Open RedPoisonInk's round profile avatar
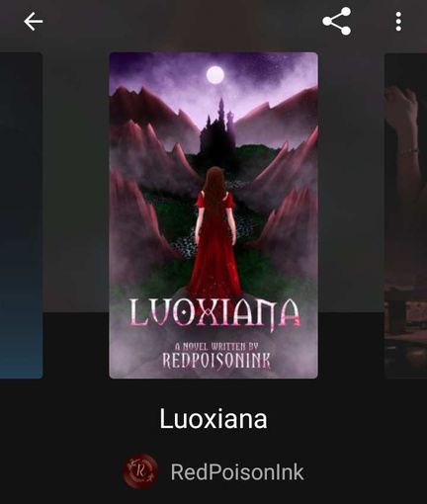 [x=141, y=471]
